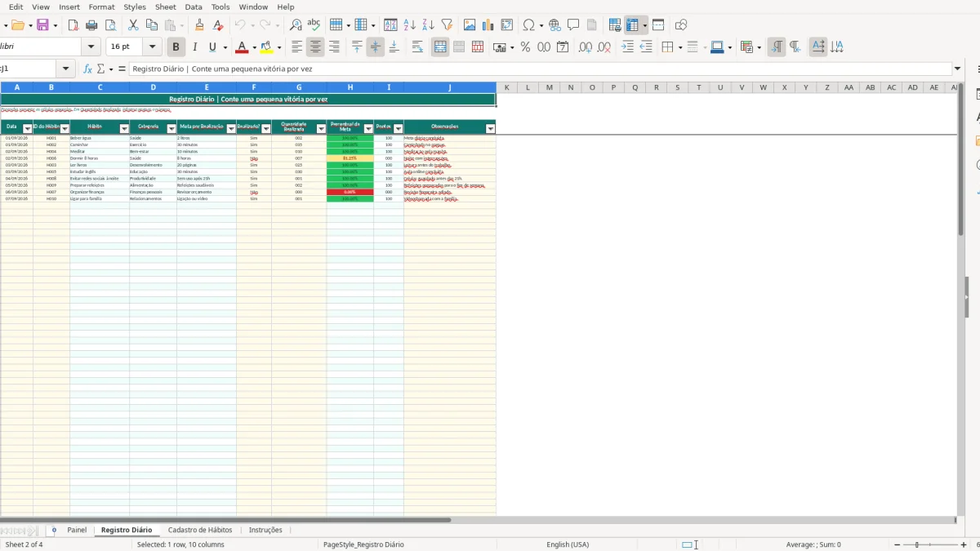Open the font name dropdown
The height and width of the screenshot is (551, 980).
[x=91, y=47]
